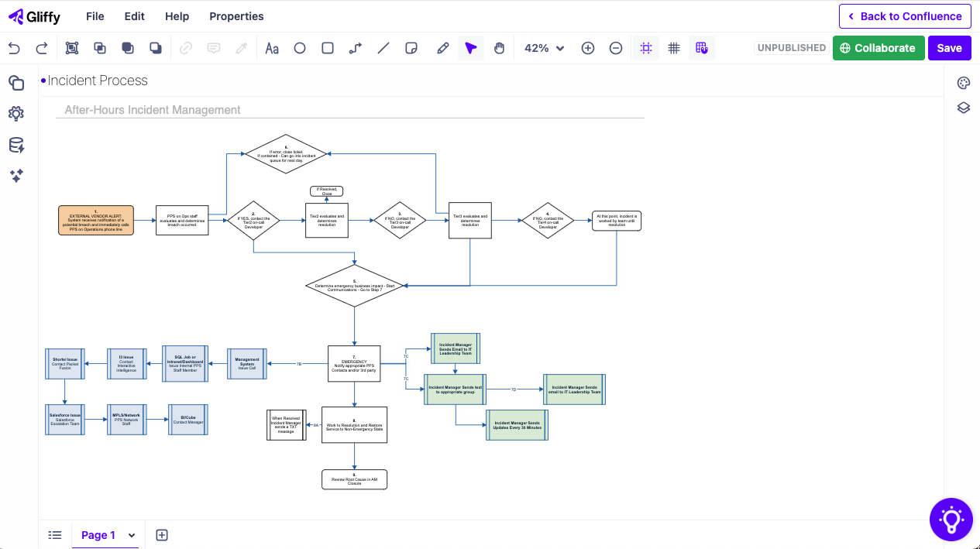The height and width of the screenshot is (549, 980).
Task: Click the Bring to front icon
Action: [128, 48]
